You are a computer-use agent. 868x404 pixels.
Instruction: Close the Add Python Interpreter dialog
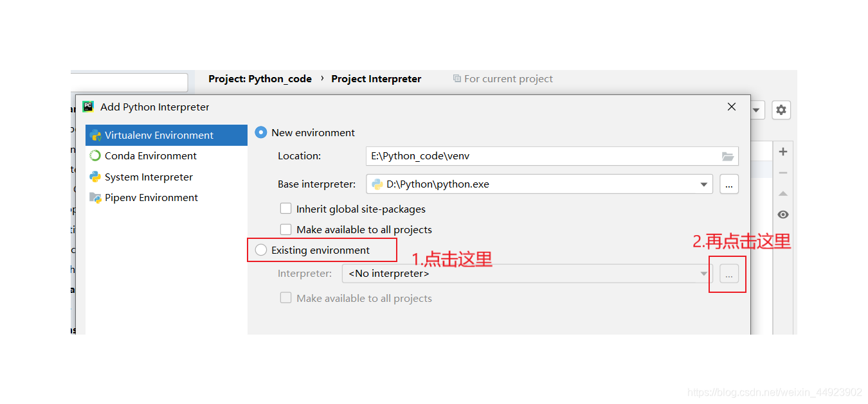pyautogui.click(x=732, y=107)
